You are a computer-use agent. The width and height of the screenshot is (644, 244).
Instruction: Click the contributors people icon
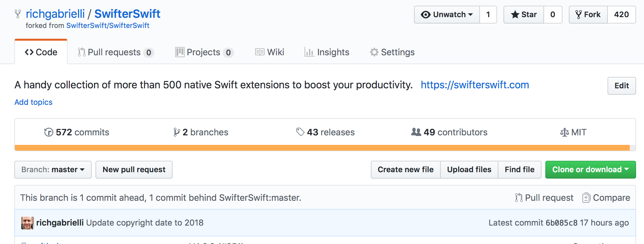coord(416,132)
